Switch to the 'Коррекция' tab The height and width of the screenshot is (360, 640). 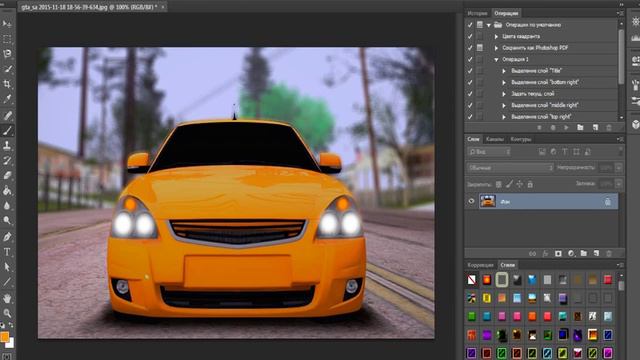click(480, 265)
